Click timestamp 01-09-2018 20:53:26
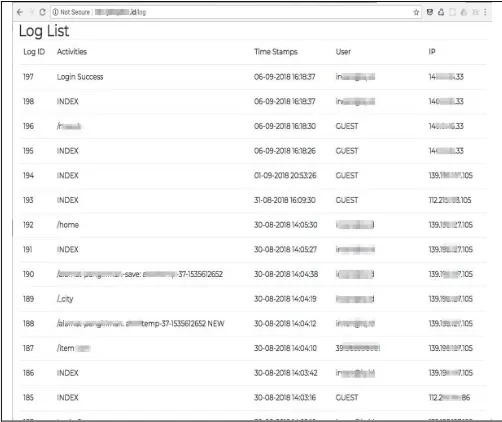The width and height of the screenshot is (502, 422). pyautogui.click(x=285, y=175)
